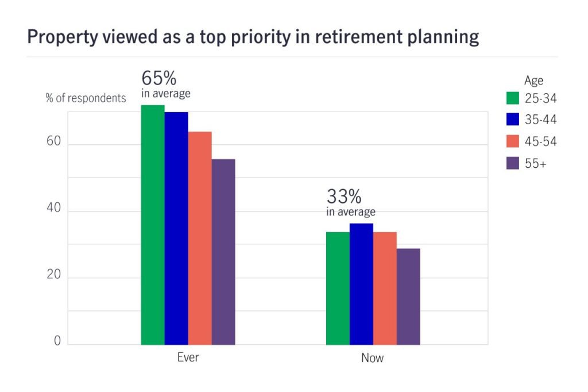This screenshot has width=588, height=392.
Task: Select the purple 55+ bar under Ever
Action: 223,252
